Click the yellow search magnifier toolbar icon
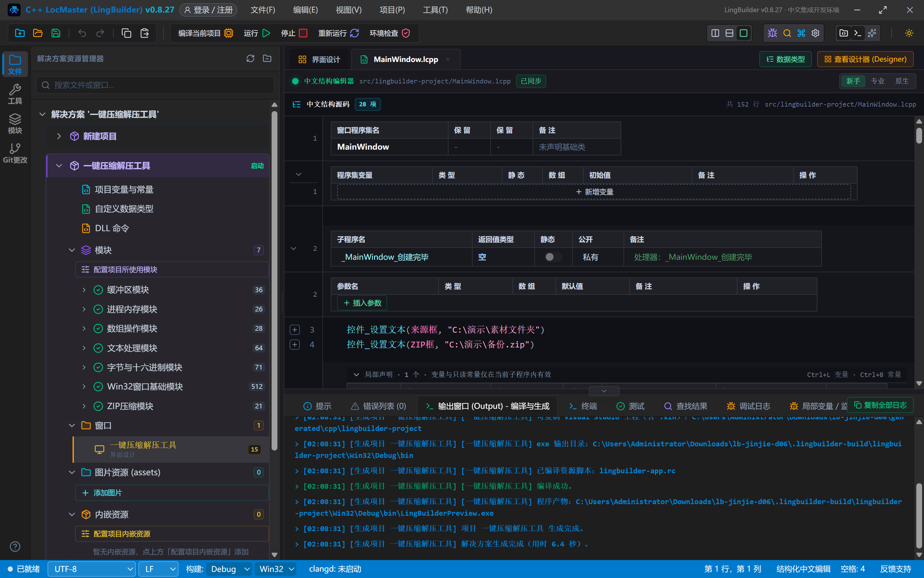Image resolution: width=924 pixels, height=578 pixels. coord(787,33)
